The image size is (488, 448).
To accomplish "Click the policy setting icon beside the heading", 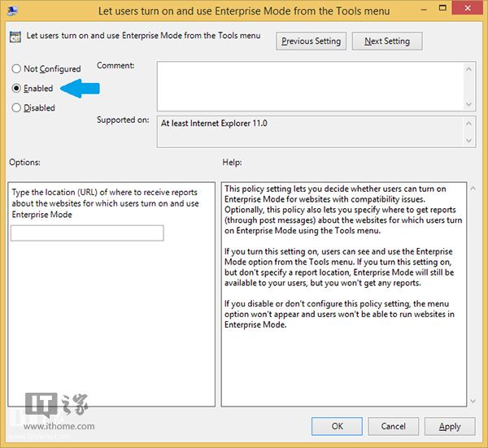I will 15,37.
